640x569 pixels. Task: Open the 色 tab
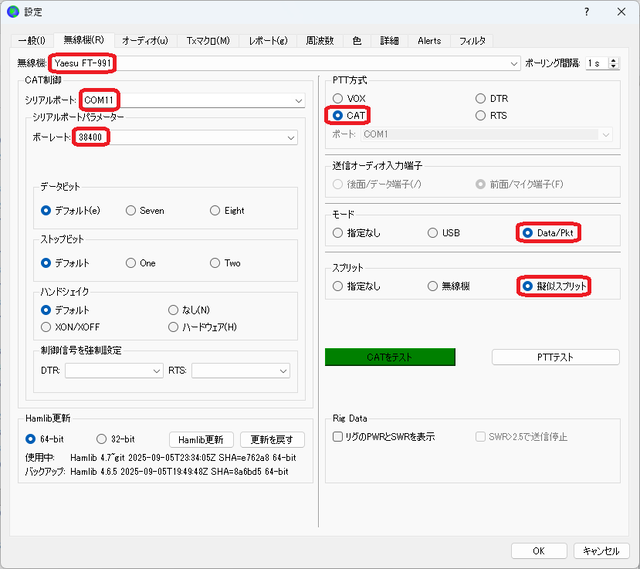pyautogui.click(x=357, y=40)
